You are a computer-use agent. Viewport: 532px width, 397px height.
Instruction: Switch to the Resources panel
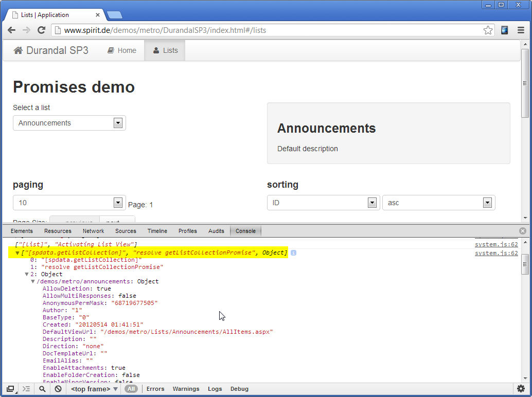click(58, 231)
